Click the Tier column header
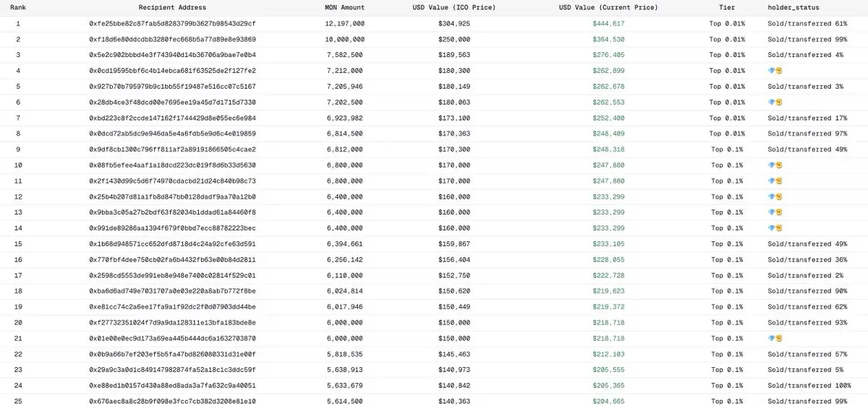The width and height of the screenshot is (868, 409). coord(726,7)
